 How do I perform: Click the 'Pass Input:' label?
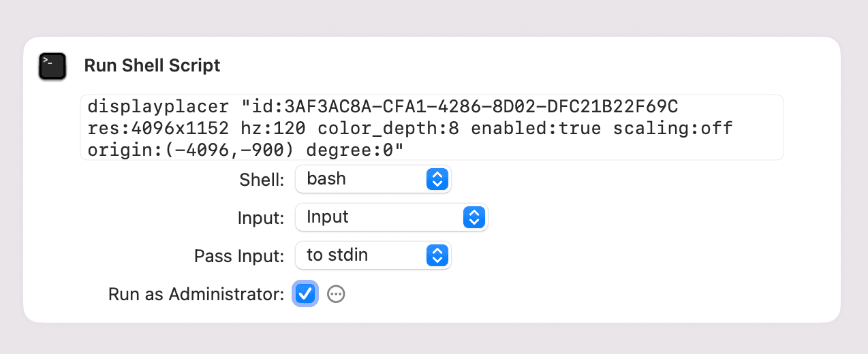tap(239, 257)
